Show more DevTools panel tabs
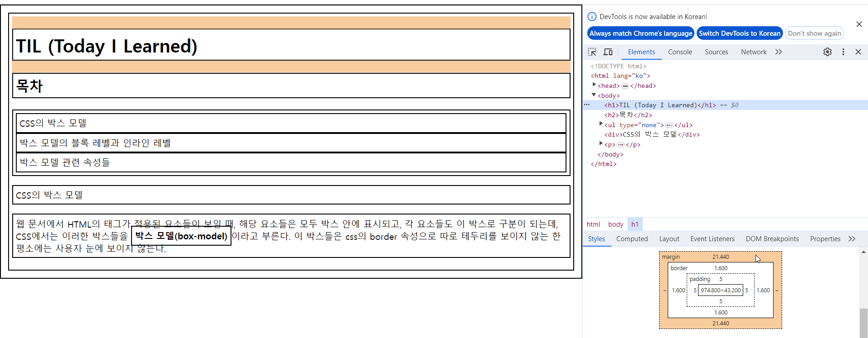 click(x=778, y=52)
